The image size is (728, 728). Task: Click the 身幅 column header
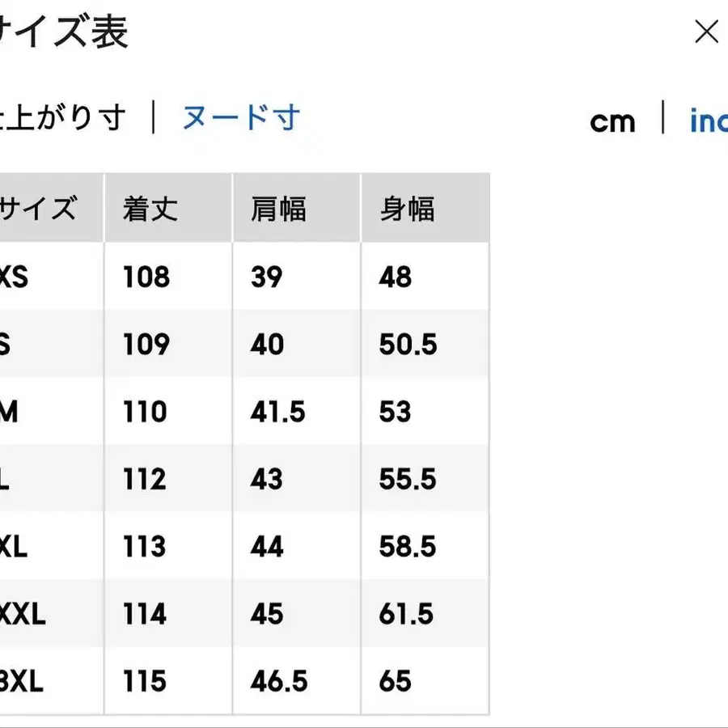coord(407,210)
